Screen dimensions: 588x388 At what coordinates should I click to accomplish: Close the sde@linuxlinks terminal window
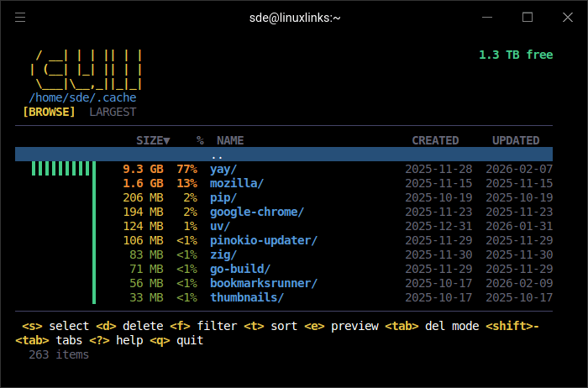pyautogui.click(x=568, y=18)
